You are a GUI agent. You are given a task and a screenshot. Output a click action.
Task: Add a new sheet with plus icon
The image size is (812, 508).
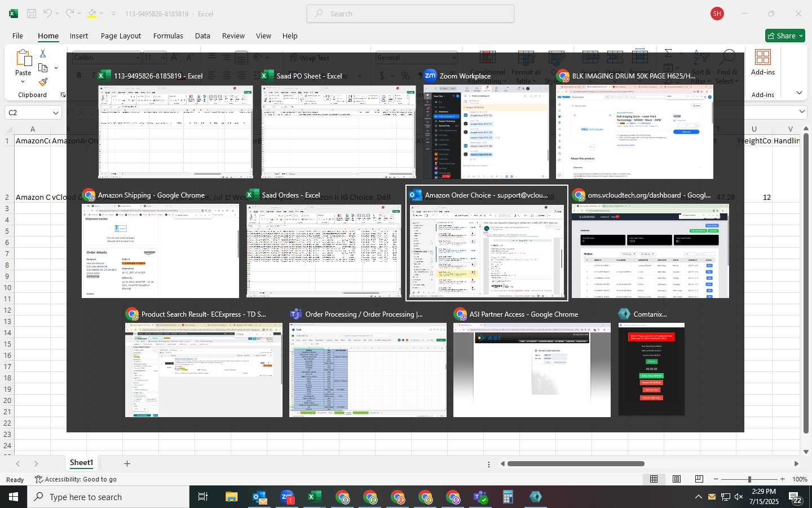point(127,463)
